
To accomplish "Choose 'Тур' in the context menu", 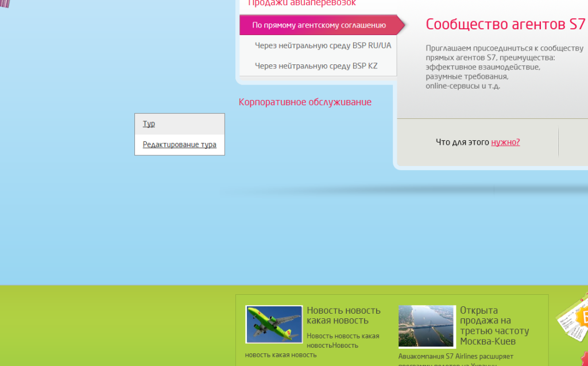I will click(180, 124).
